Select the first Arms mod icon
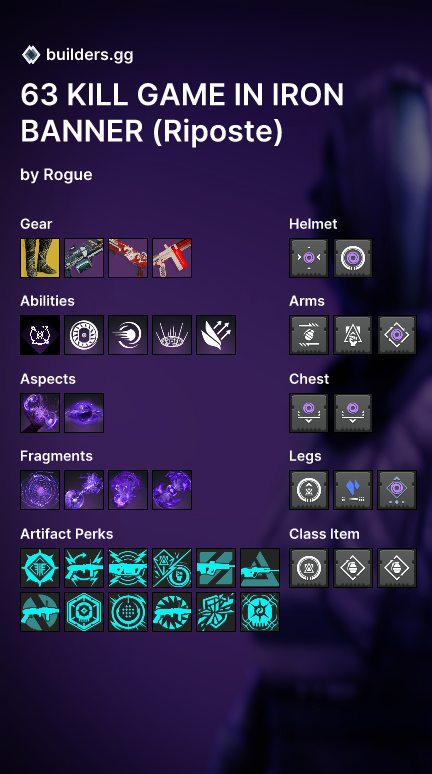432x774 pixels. tap(309, 335)
